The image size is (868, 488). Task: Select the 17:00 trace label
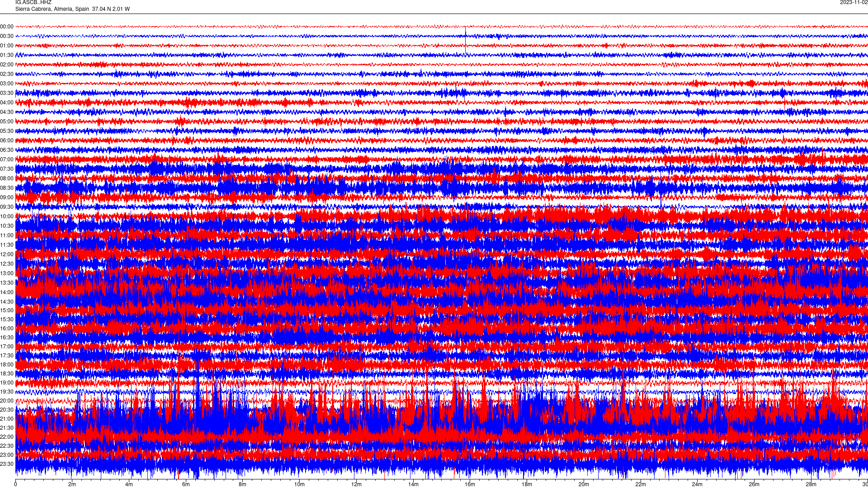pyautogui.click(x=7, y=347)
